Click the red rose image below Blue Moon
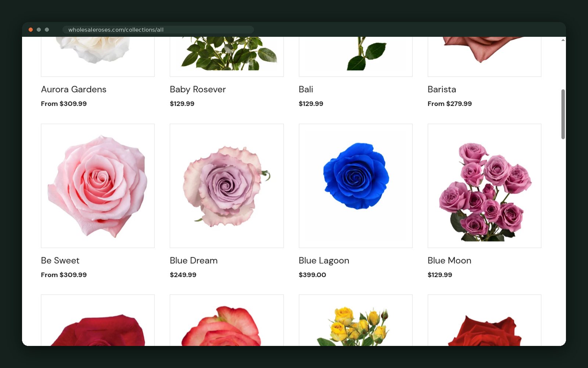This screenshot has width=588, height=368. click(484, 320)
